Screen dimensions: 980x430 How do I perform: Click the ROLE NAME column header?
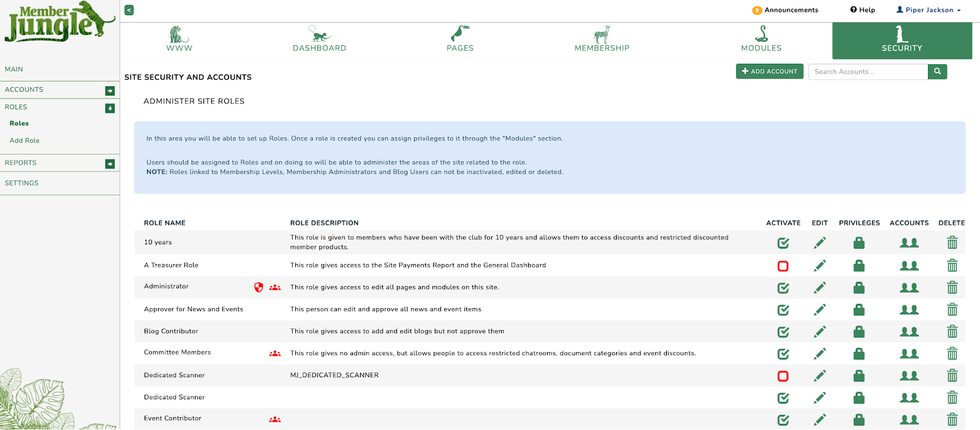coord(165,223)
